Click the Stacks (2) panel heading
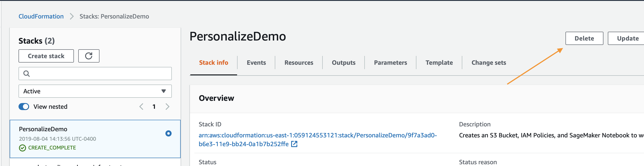 36,41
